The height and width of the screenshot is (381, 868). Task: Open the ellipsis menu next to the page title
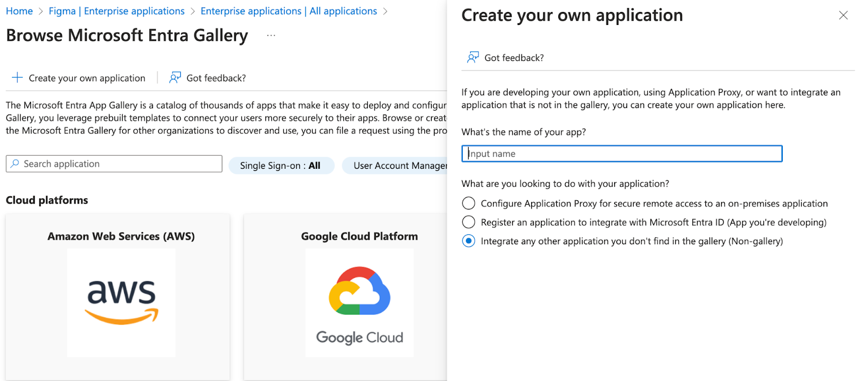point(271,35)
